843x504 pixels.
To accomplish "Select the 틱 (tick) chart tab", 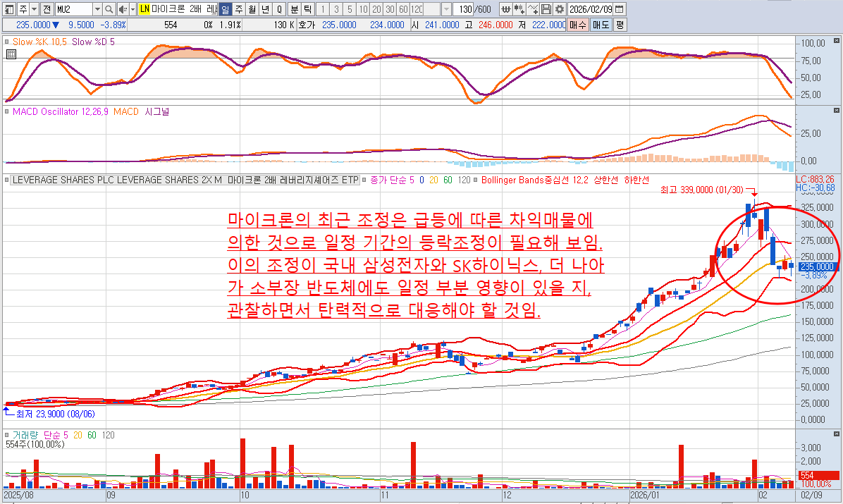I will point(307,9).
